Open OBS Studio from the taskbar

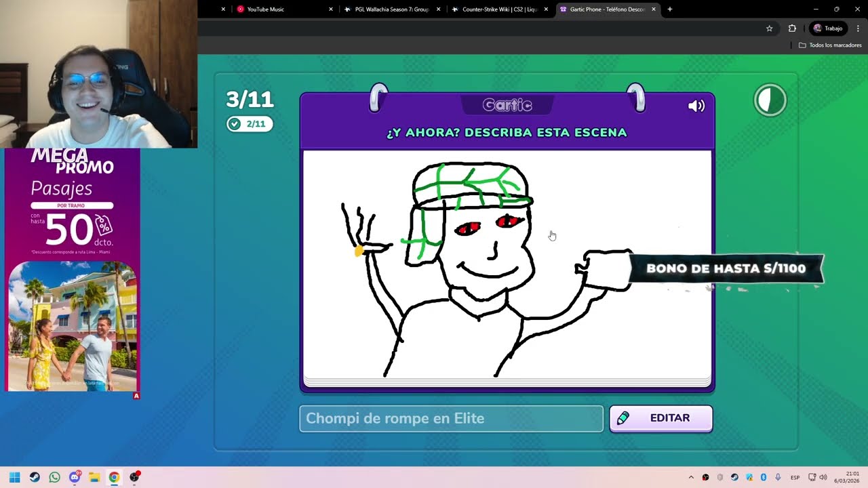click(x=134, y=477)
